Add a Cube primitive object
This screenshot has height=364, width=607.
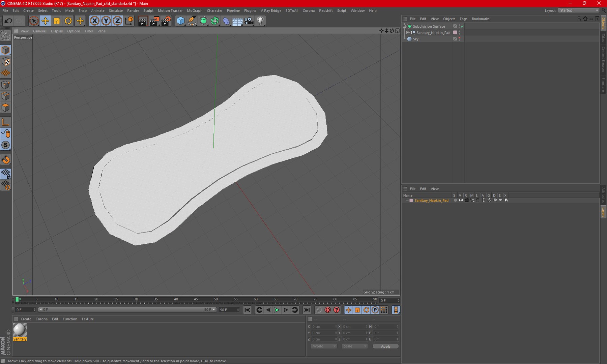click(180, 21)
